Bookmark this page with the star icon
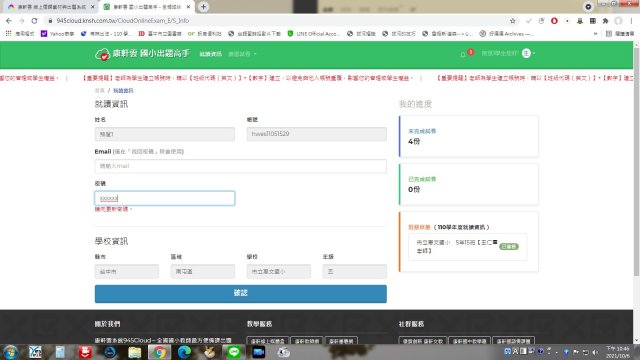Image resolution: width=640 pixels, height=360 pixels. pos(513,20)
